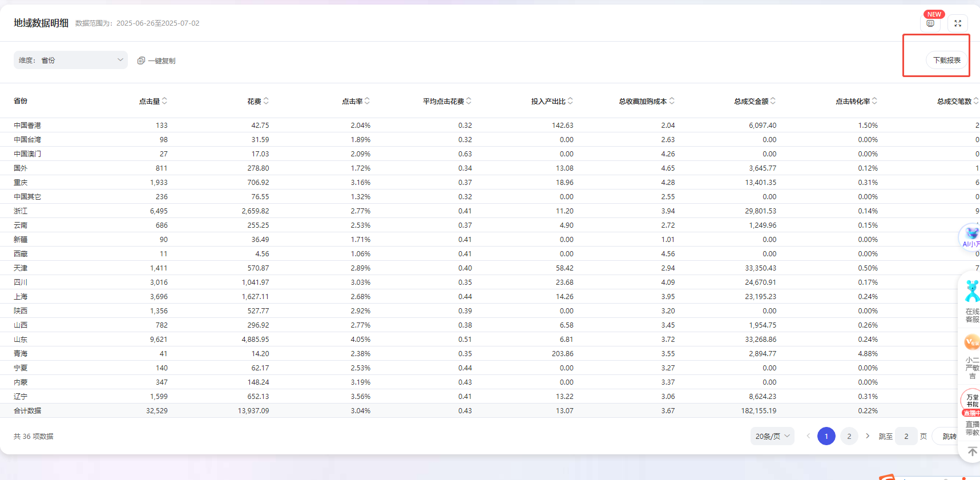
Task: Go to page 2 of results
Action: coord(849,436)
